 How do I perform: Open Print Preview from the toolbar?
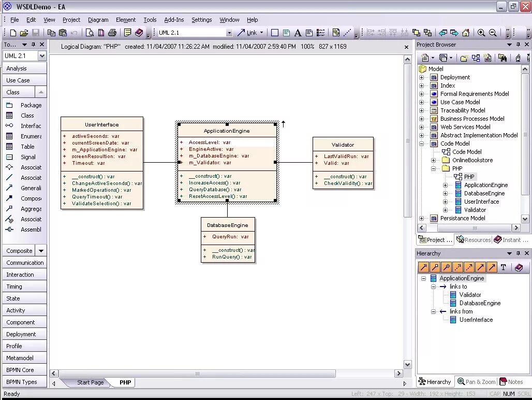90,33
